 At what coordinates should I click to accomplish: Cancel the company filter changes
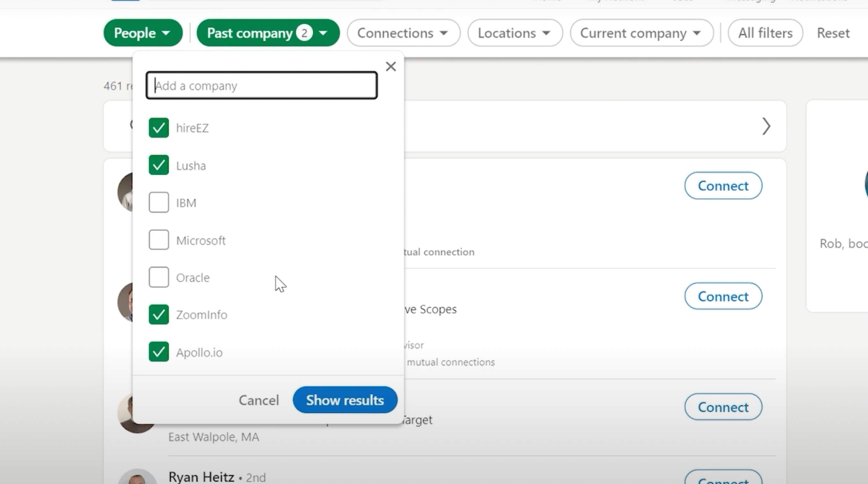[x=259, y=400]
